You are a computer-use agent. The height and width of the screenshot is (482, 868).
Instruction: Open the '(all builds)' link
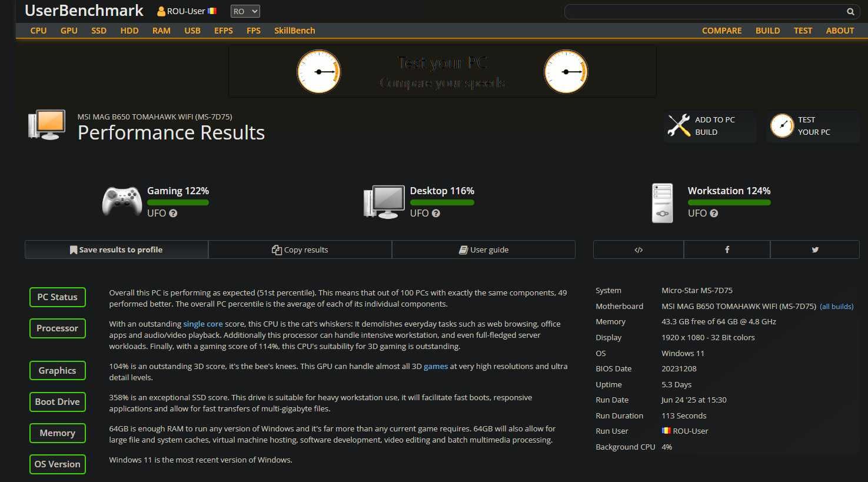click(x=836, y=306)
